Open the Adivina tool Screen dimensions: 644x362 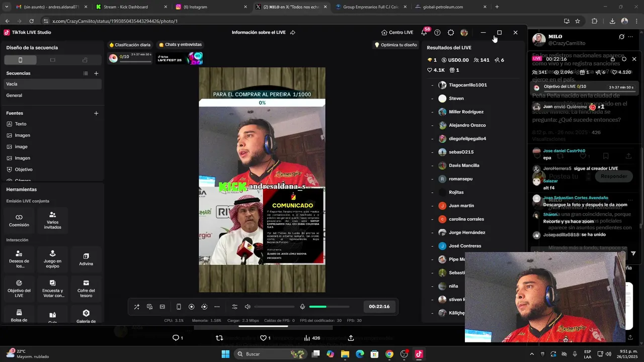86,259
